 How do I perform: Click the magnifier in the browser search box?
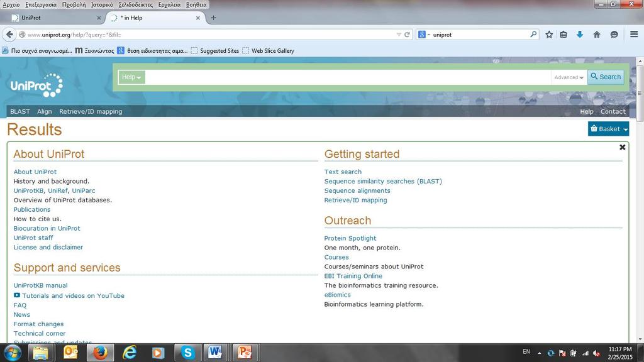tap(533, 34)
